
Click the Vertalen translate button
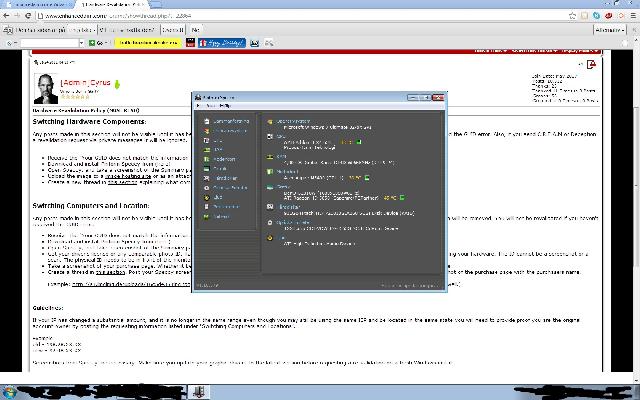click(173, 30)
